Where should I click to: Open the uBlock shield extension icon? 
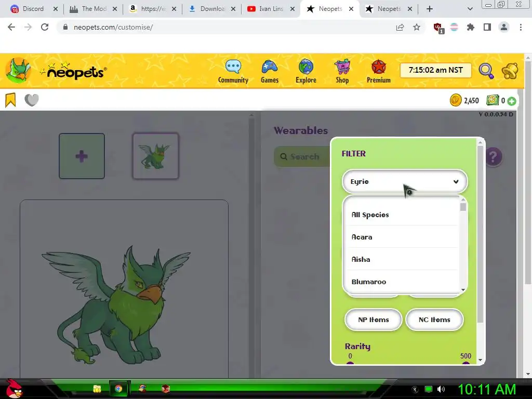point(438,28)
